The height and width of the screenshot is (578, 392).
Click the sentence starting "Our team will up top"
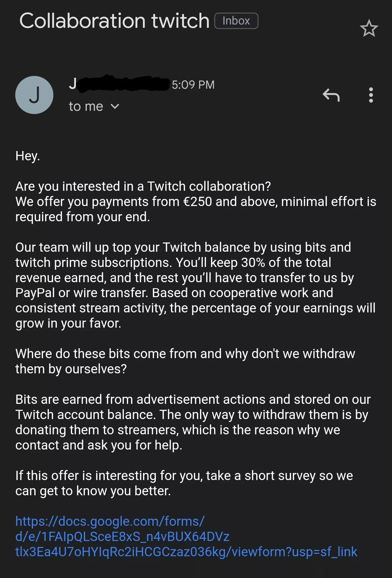[x=183, y=247]
